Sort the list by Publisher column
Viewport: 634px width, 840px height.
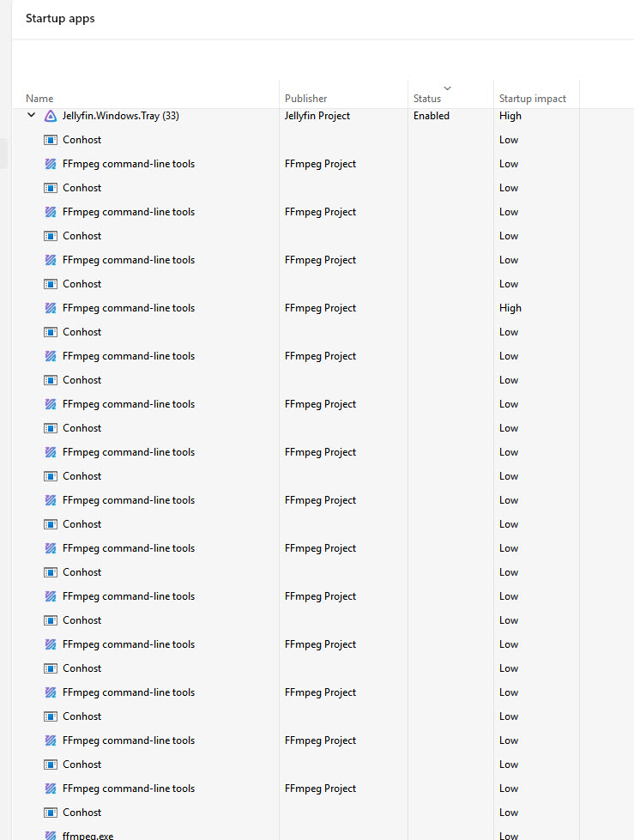coord(306,99)
